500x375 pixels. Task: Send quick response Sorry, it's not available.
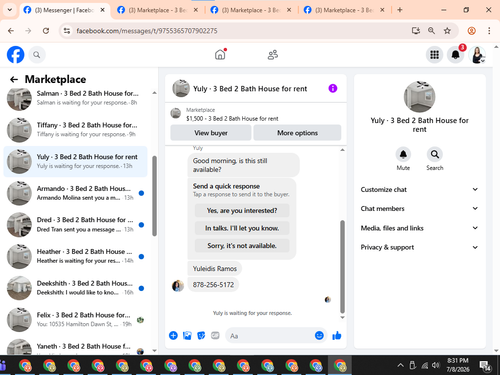click(x=242, y=246)
